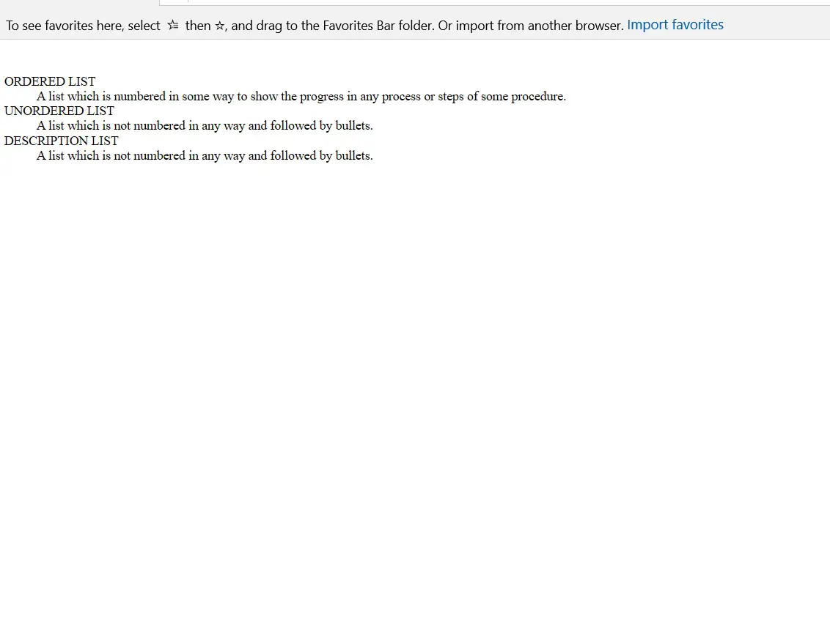Click the word 'numbered' in first description
830x644 pixels.
click(x=140, y=96)
